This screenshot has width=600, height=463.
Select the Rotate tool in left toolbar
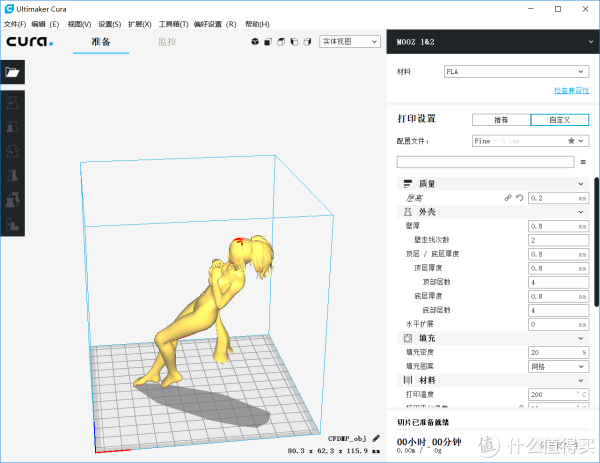click(x=12, y=151)
